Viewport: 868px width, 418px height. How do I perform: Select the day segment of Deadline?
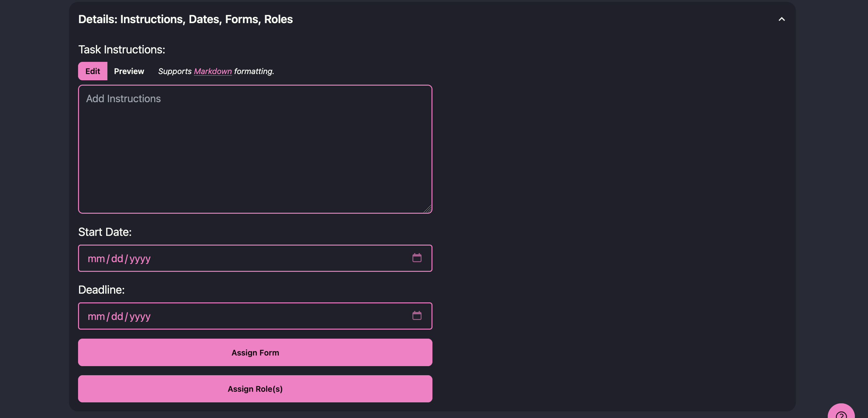pyautogui.click(x=117, y=316)
